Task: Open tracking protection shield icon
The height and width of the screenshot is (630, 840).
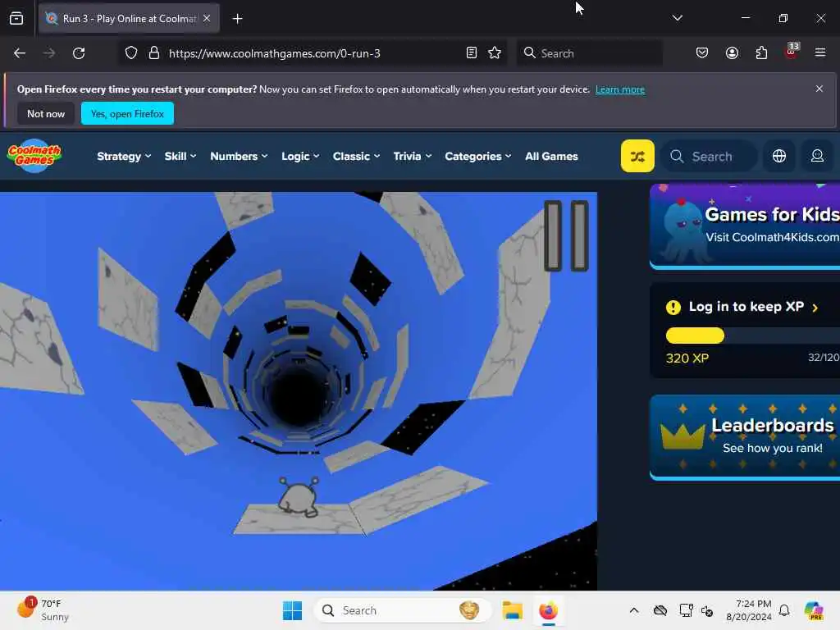Action: pyautogui.click(x=131, y=53)
